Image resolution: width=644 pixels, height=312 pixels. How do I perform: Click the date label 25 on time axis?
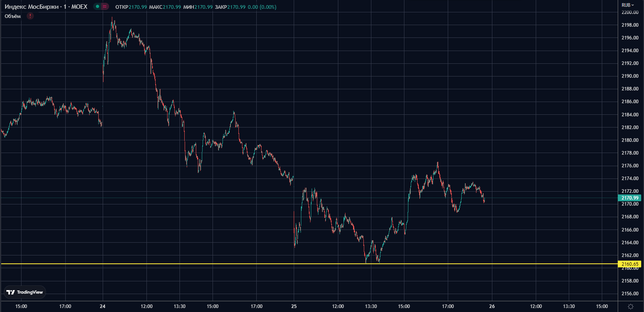pos(294,306)
